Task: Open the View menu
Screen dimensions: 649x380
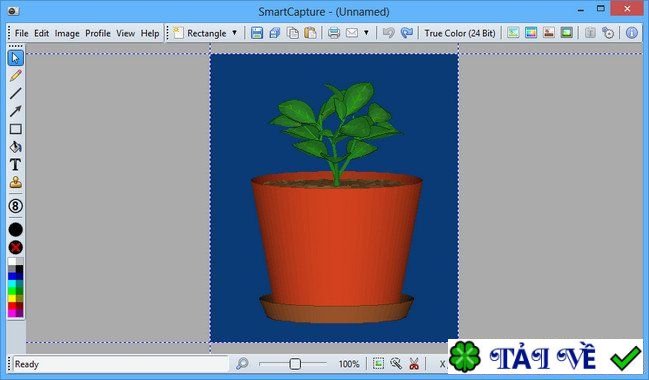Action: [x=125, y=33]
